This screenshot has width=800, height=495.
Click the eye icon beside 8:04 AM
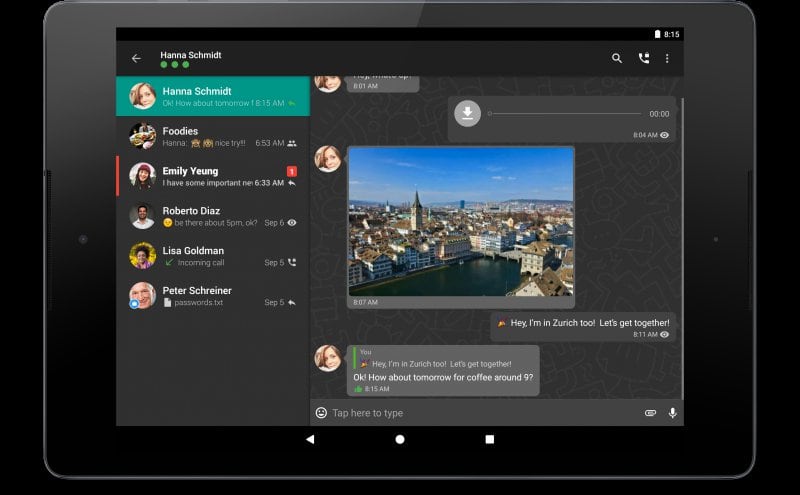[x=664, y=135]
